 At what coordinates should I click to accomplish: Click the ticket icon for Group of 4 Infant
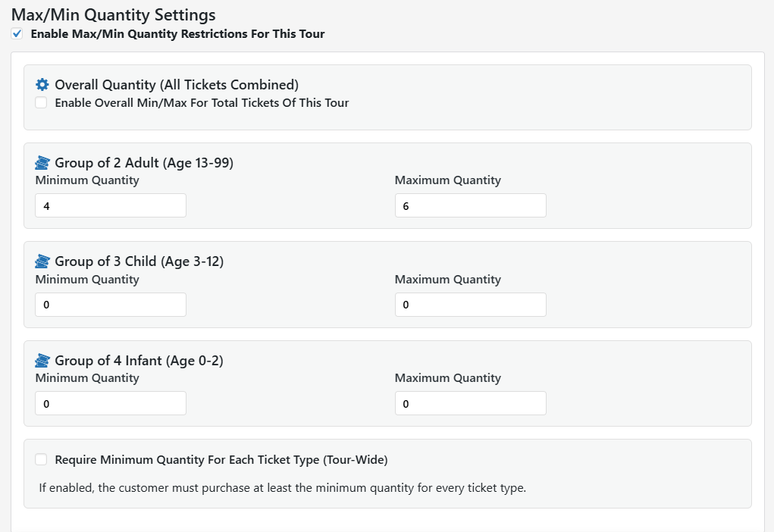coord(42,361)
